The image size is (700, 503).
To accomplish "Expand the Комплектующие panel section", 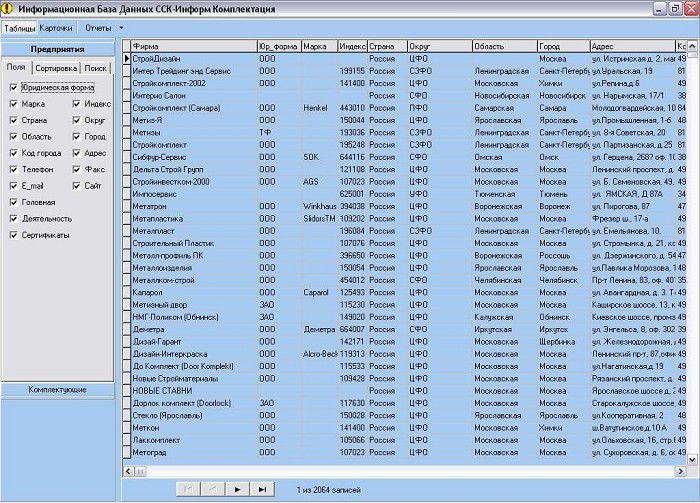I will coord(58,390).
